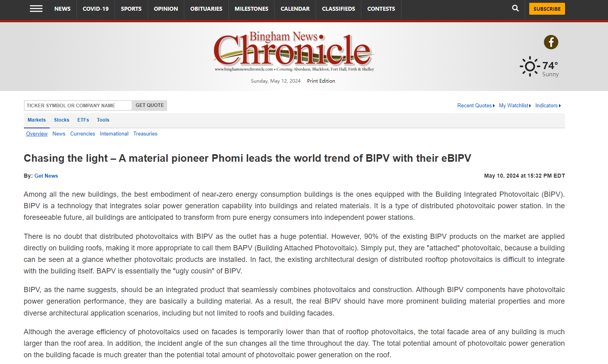Open the SPORTS section
The image size is (608, 364).
(131, 9)
